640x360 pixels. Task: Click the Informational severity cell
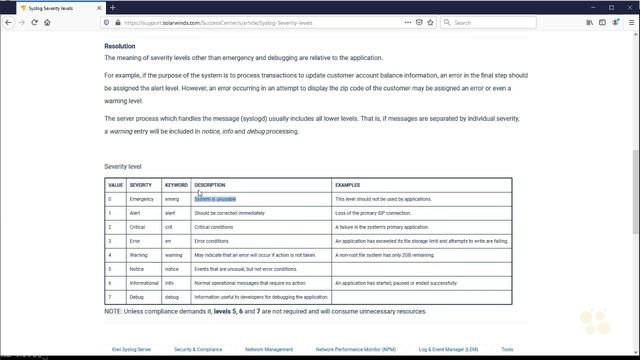click(x=144, y=283)
